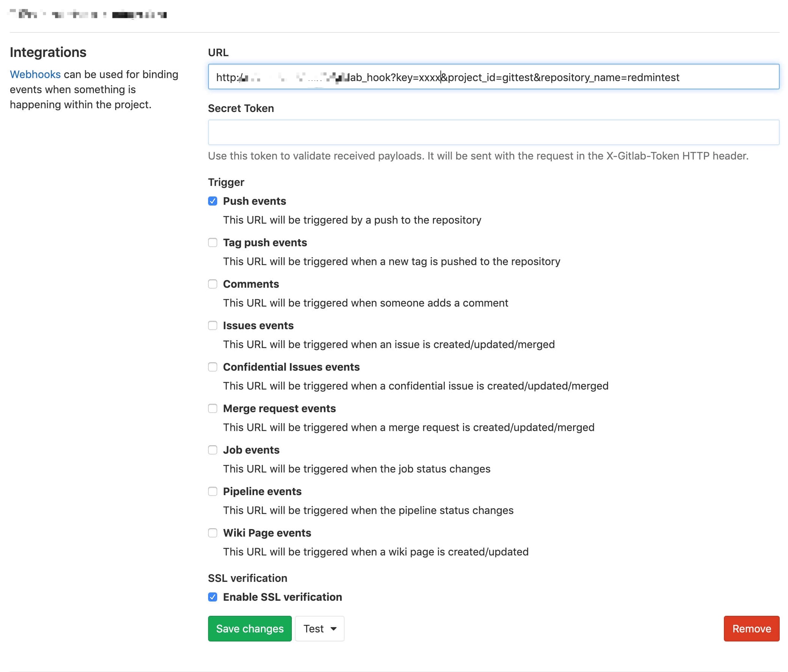788x672 pixels.
Task: Click the red Remove button
Action: (x=751, y=628)
